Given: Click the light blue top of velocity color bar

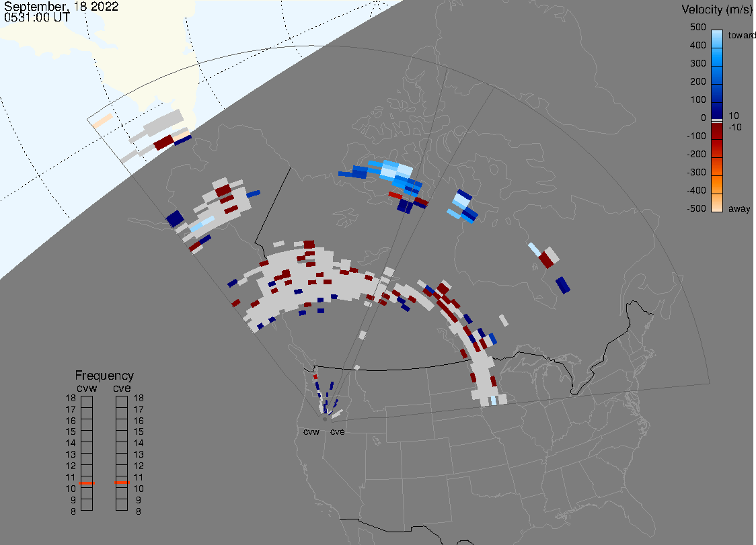Looking at the screenshot, I should click(x=717, y=38).
